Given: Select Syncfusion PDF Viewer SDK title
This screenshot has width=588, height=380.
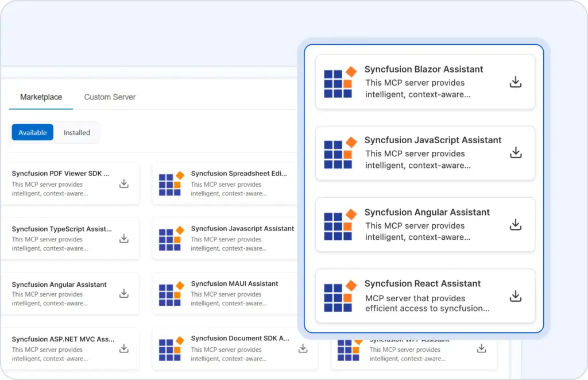Looking at the screenshot, I should point(60,174).
